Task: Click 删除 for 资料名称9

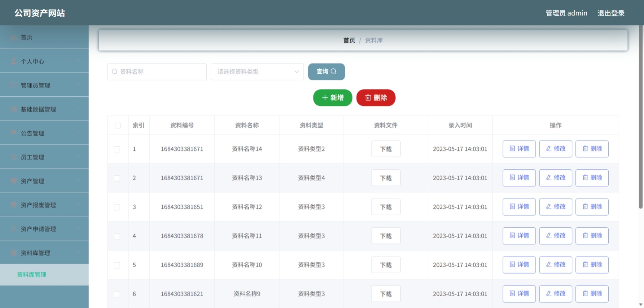Action: point(592,294)
